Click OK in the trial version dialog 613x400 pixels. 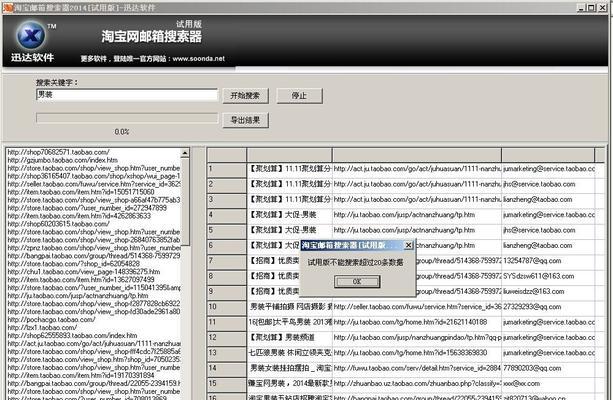click(357, 282)
